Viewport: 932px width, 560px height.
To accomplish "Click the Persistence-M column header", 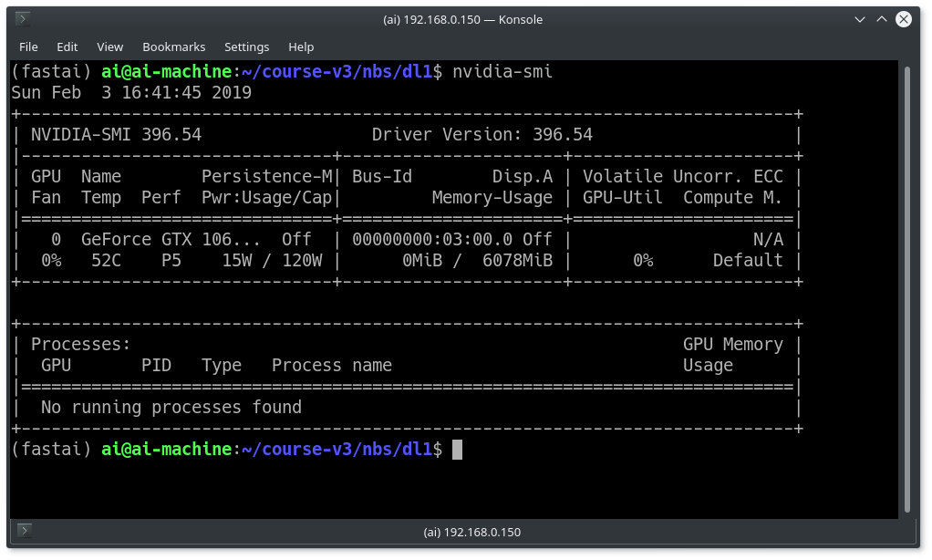I will (267, 177).
